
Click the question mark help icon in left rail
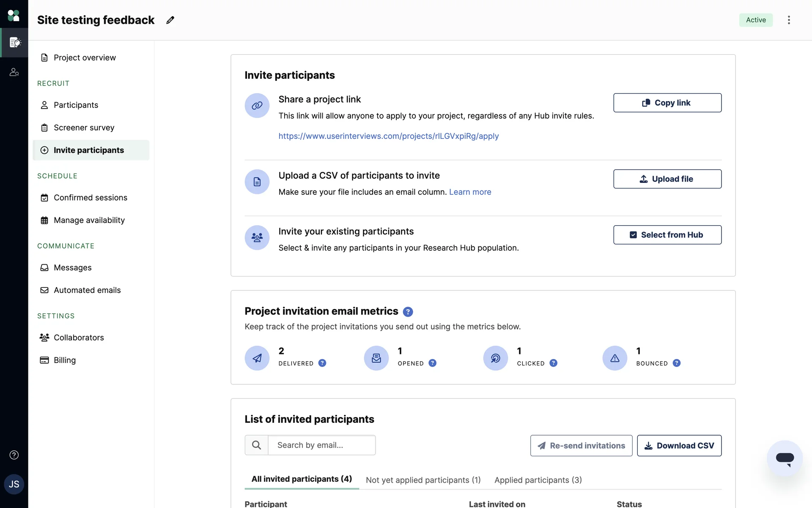point(14,455)
